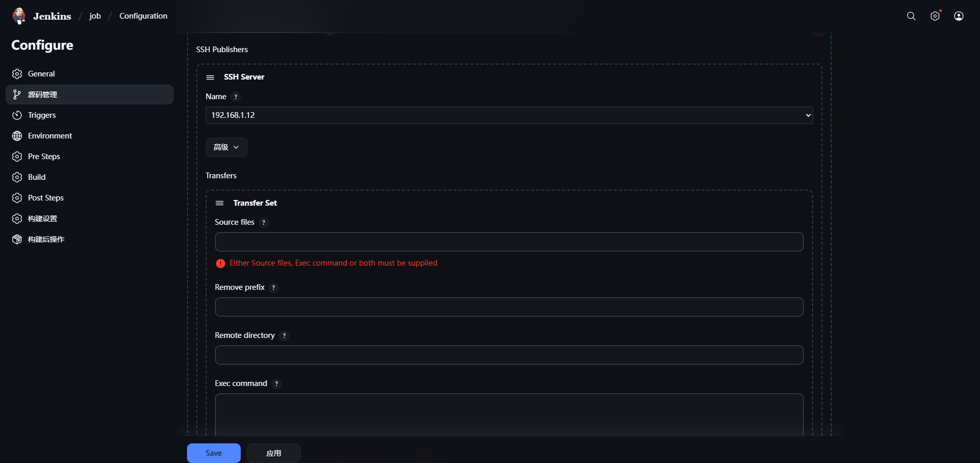Image resolution: width=980 pixels, height=463 pixels.
Task: Click help icon next to Remove prefix
Action: point(274,288)
